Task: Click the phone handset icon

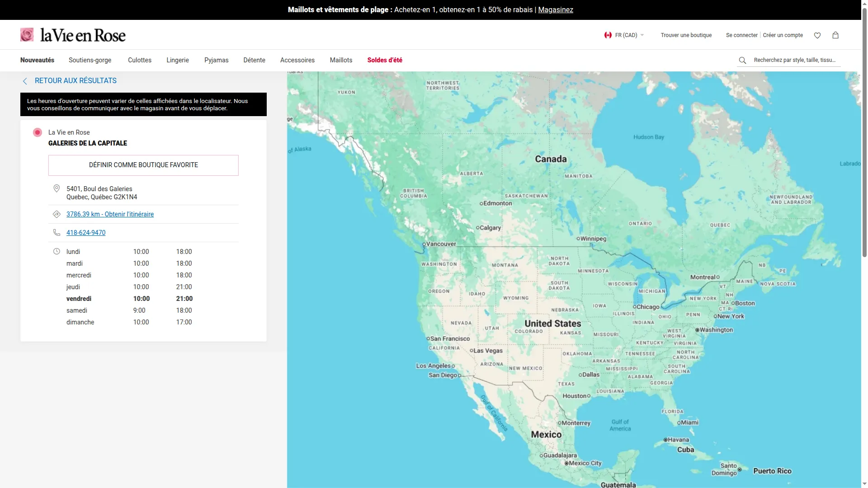Action: click(57, 232)
